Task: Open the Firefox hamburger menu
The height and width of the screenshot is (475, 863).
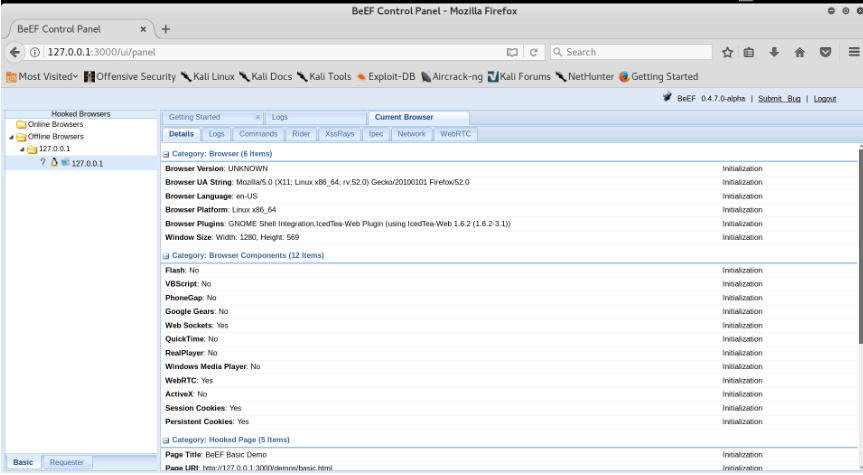Action: tap(854, 52)
